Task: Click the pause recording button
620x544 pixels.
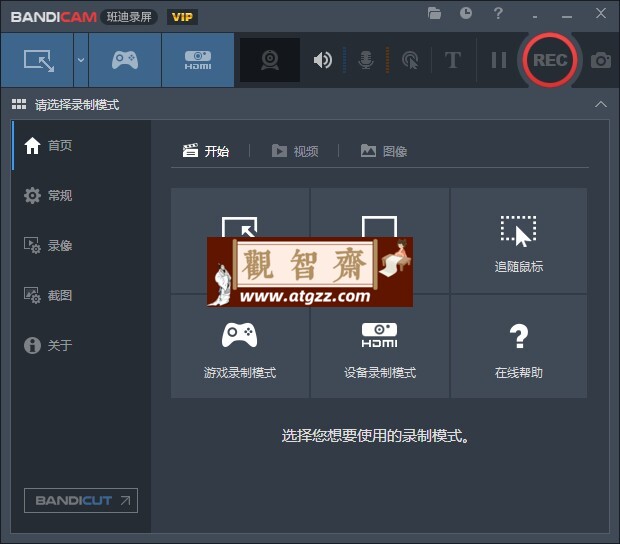Action: click(x=499, y=60)
